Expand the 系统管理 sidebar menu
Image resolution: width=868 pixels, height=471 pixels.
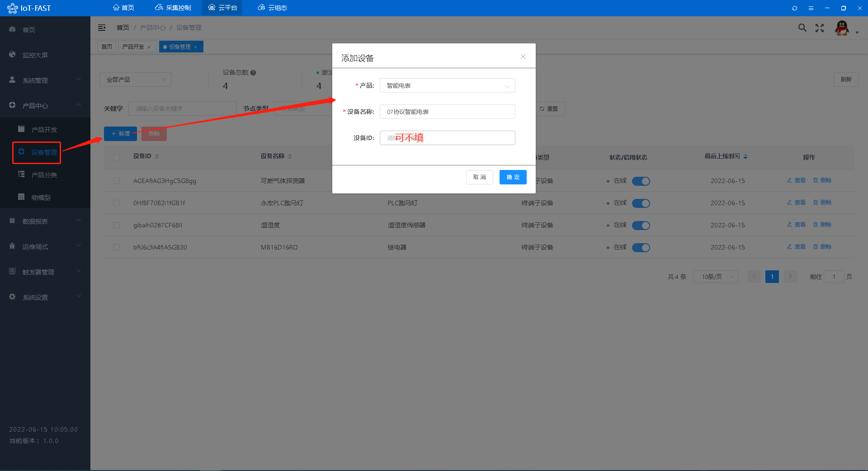click(x=45, y=80)
